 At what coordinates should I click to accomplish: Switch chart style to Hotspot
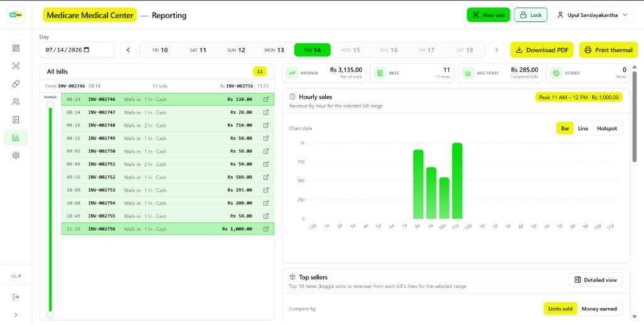[x=607, y=128]
